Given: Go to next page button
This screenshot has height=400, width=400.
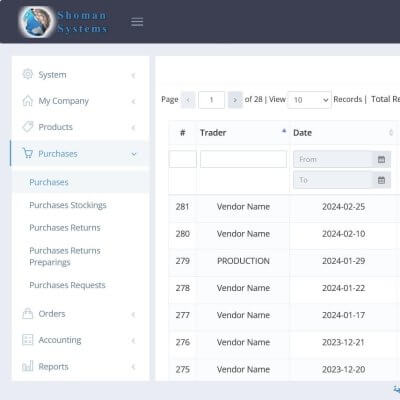Looking at the screenshot, I should (235, 100).
